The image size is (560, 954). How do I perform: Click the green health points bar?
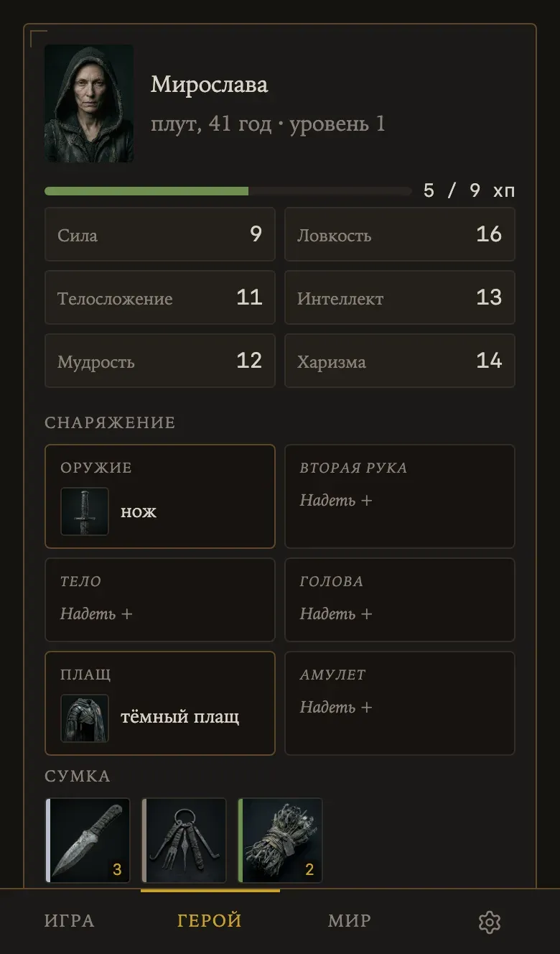(228, 191)
